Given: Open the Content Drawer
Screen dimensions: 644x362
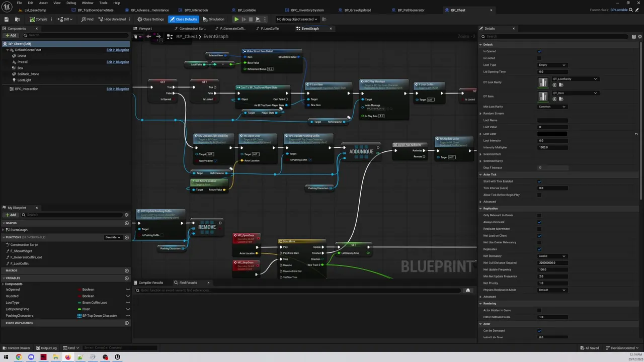Looking at the screenshot, I should pyautogui.click(x=16, y=348).
